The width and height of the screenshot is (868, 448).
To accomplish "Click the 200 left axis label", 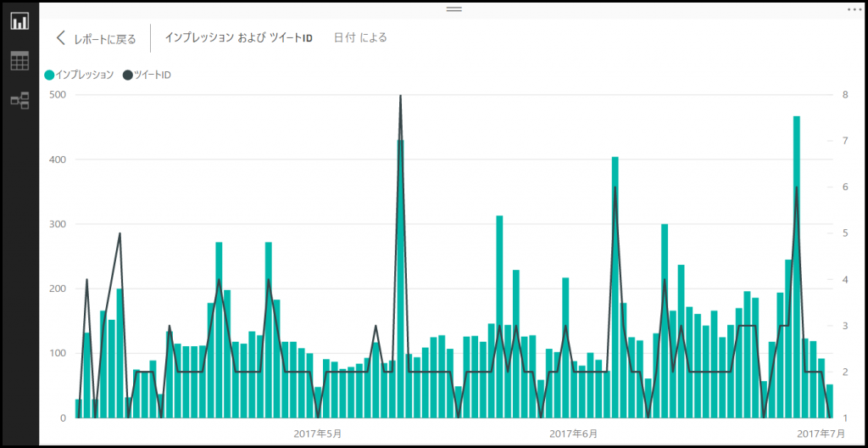I will [58, 288].
